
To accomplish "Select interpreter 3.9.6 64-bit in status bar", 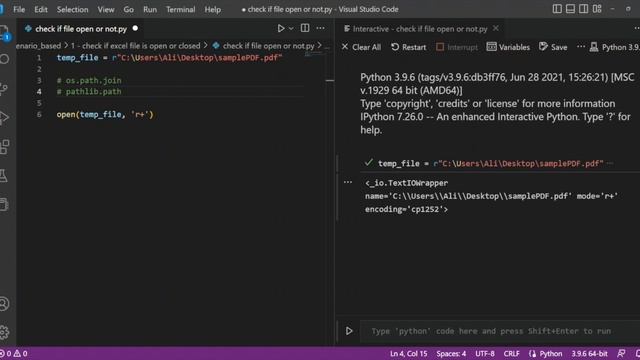I will click(x=589, y=353).
